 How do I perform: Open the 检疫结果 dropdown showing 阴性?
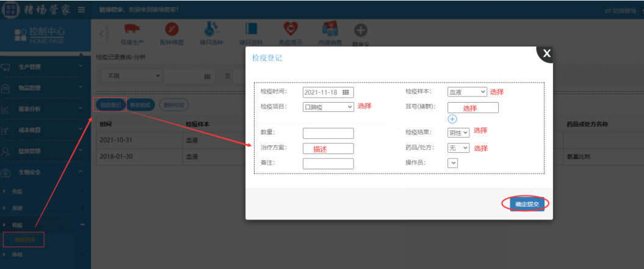(458, 132)
